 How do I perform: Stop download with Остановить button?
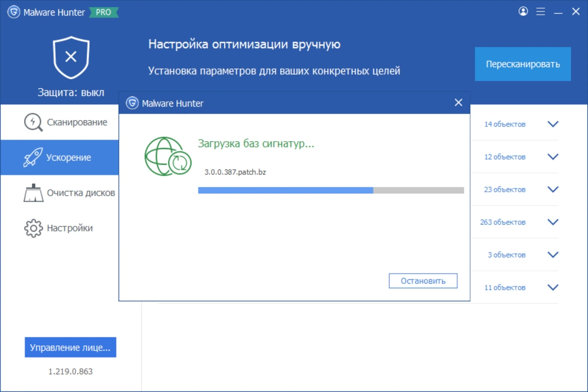(423, 281)
